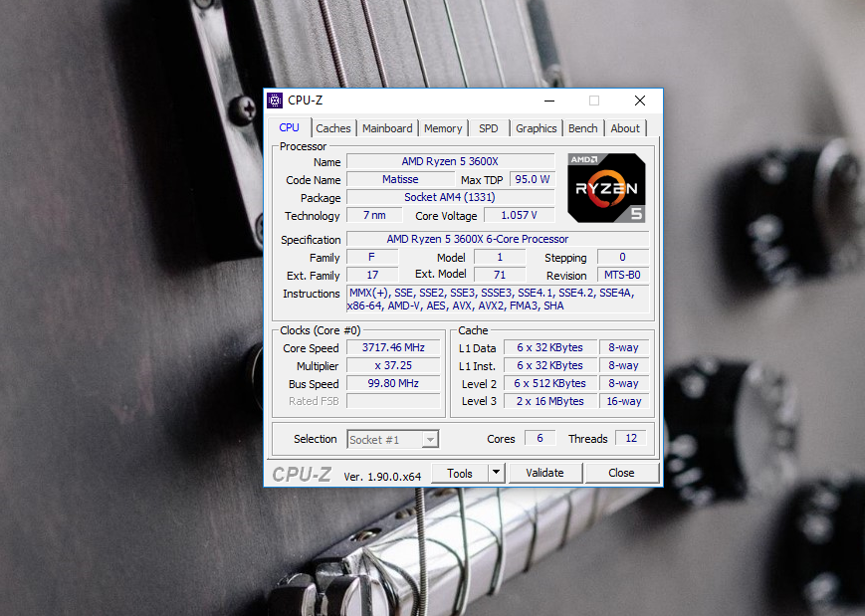Minimize the CPU-Z window
The height and width of the screenshot is (616, 865).
pyautogui.click(x=549, y=101)
